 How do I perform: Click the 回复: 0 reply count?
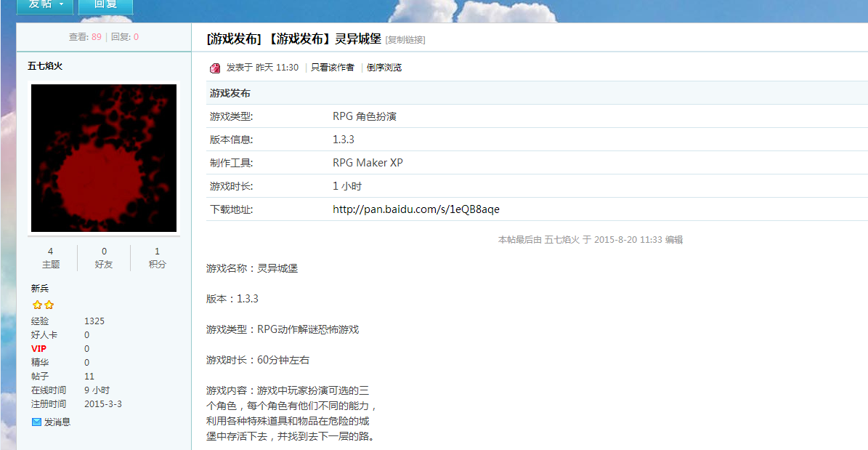tap(125, 37)
